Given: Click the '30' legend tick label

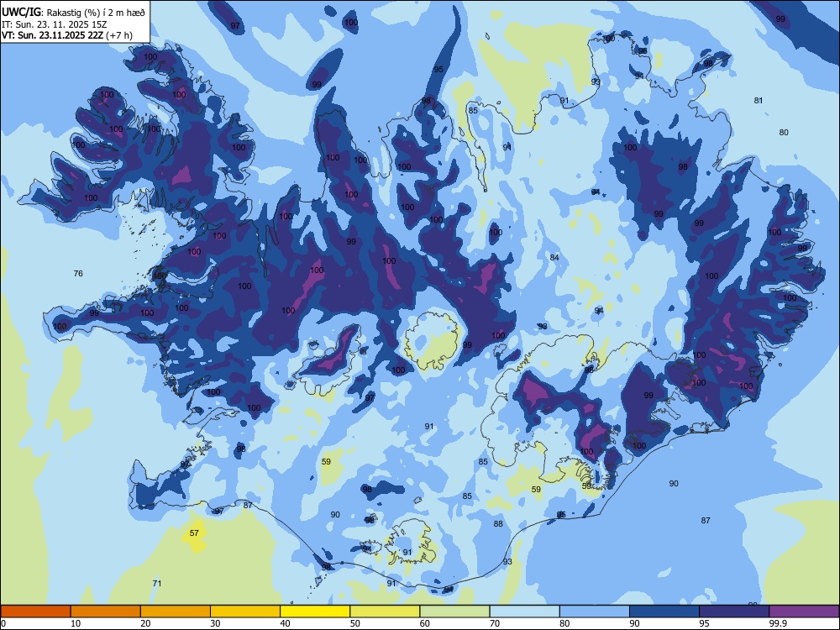Looking at the screenshot, I should point(215,623).
